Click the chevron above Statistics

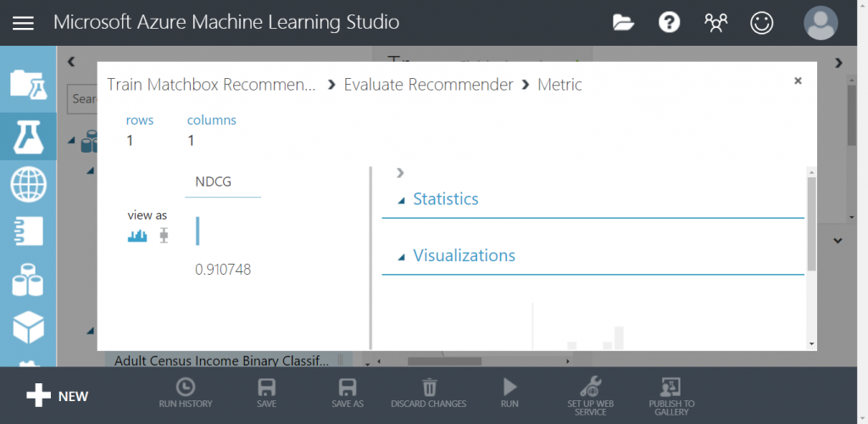coord(400,173)
